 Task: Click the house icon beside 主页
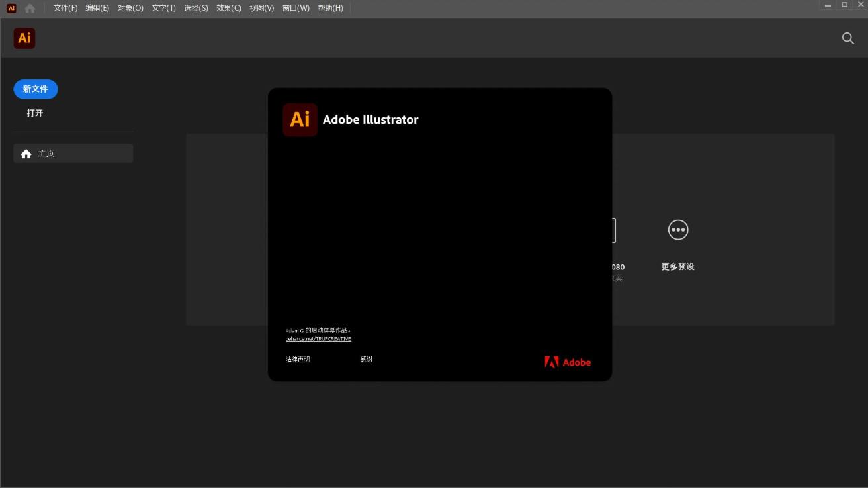tap(26, 153)
